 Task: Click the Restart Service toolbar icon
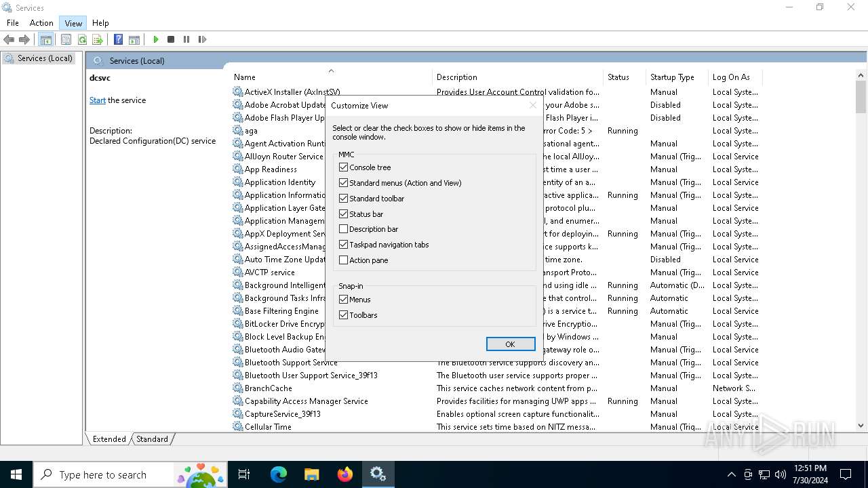202,39
